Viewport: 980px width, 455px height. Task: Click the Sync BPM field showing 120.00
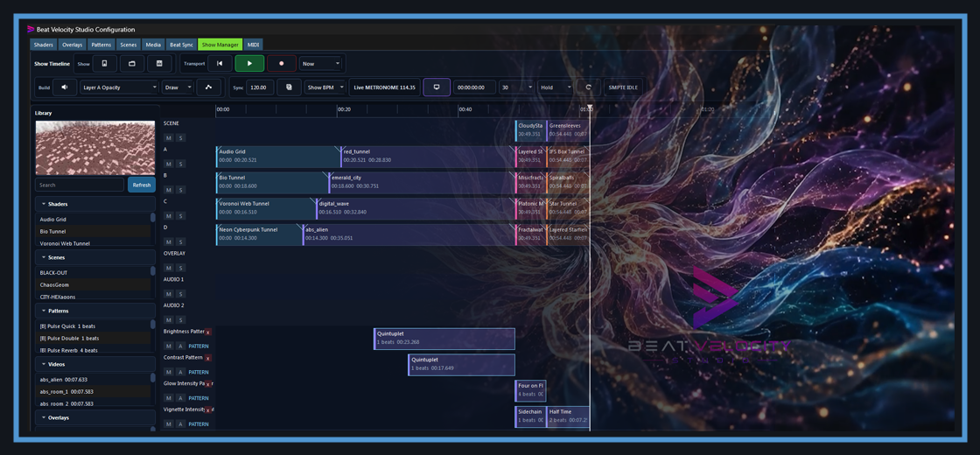click(260, 87)
